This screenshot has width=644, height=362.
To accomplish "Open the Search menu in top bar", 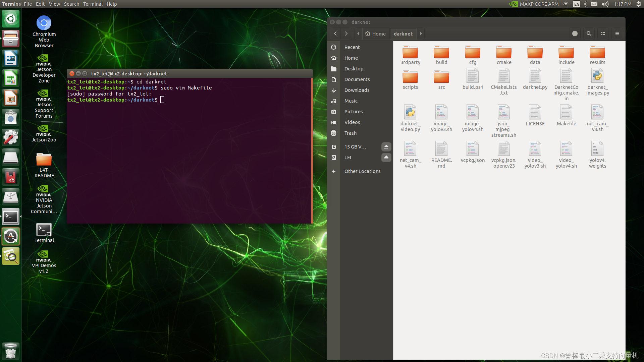I will pos(71,4).
